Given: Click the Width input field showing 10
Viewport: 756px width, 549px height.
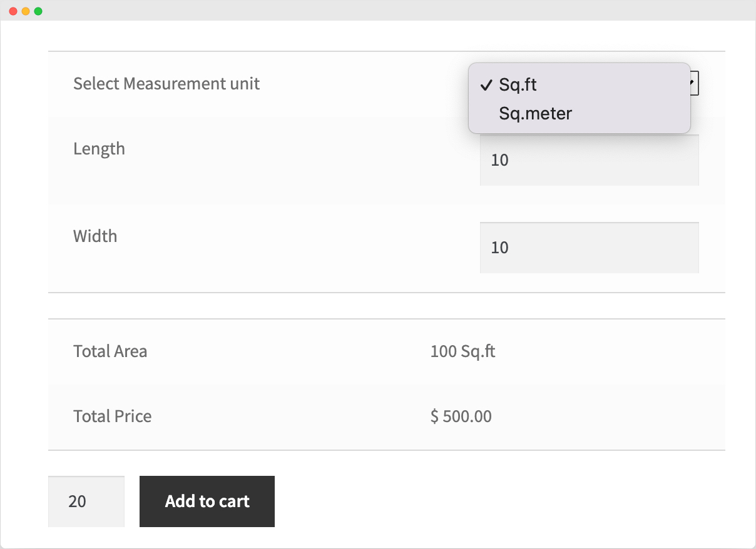Looking at the screenshot, I should (x=588, y=247).
